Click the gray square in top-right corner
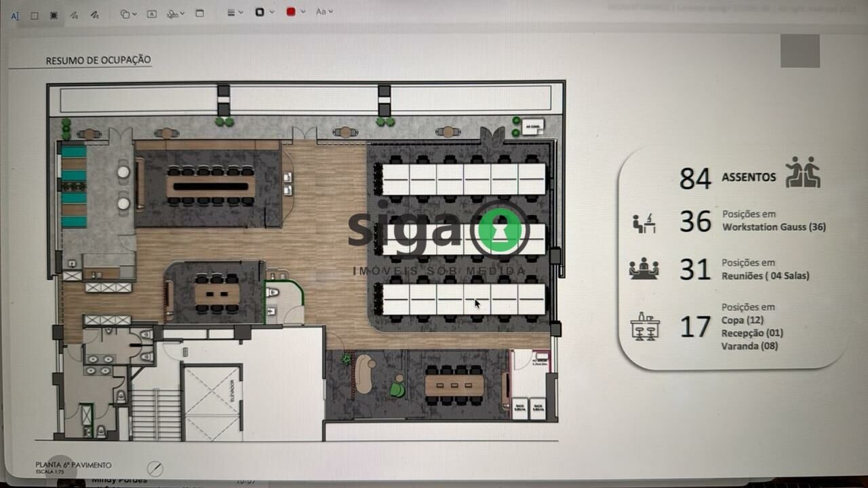Screen dimensions: 868x488 [800, 51]
